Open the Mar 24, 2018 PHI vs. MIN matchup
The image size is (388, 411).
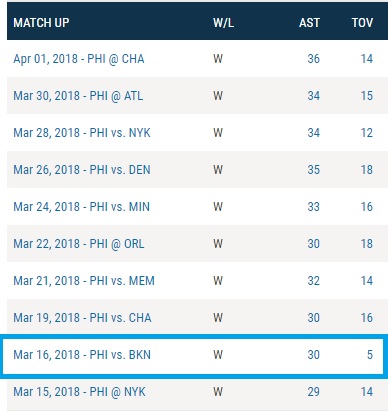tap(82, 207)
